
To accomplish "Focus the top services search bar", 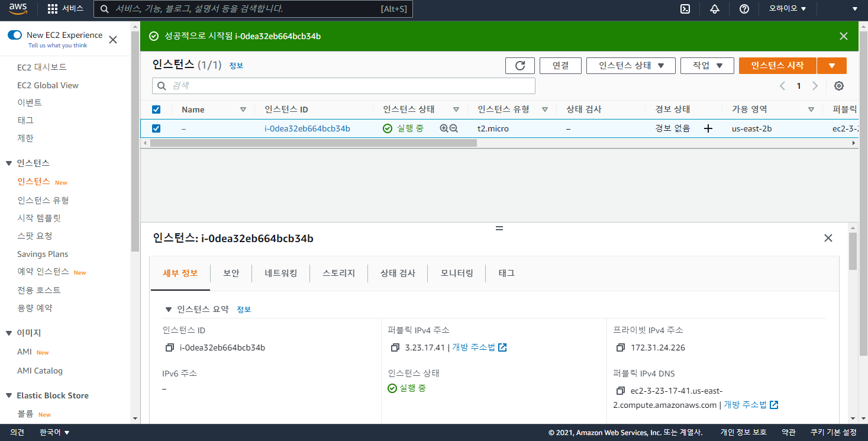I will (253, 9).
